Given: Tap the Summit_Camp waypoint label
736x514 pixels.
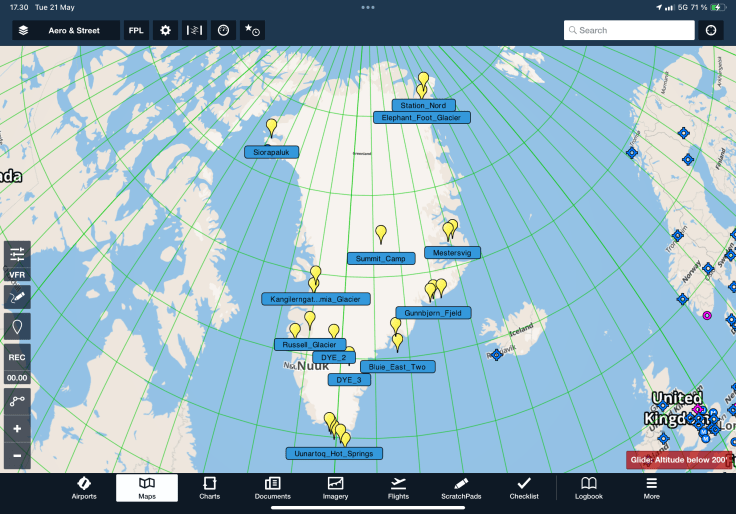Looking at the screenshot, I should pyautogui.click(x=381, y=258).
